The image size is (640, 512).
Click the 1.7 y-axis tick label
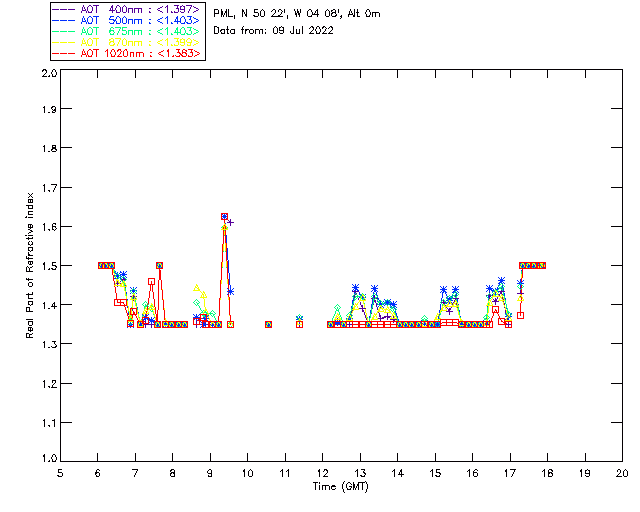pyautogui.click(x=49, y=188)
